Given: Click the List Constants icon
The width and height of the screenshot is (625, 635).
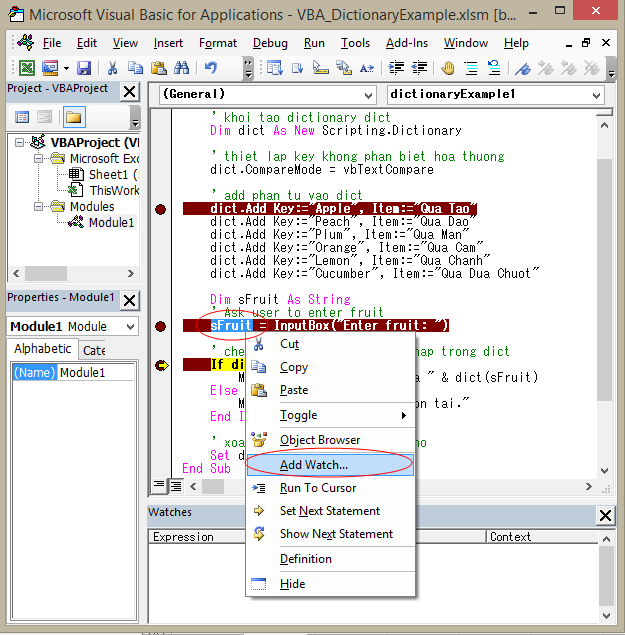Looking at the screenshot, I should pyautogui.click(x=298, y=68).
